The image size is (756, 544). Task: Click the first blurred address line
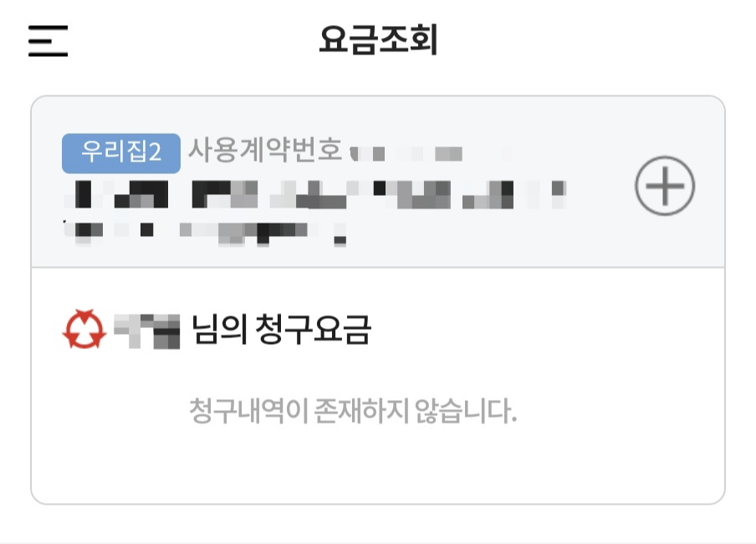click(314, 194)
